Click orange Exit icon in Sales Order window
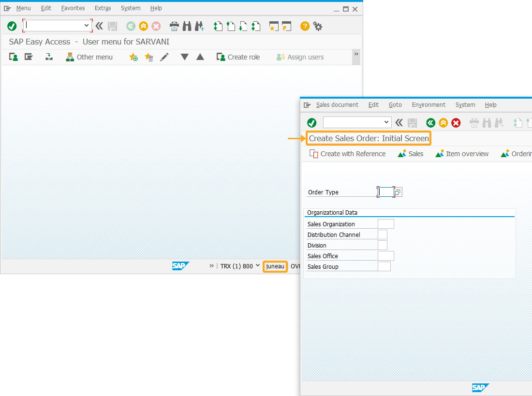The image size is (532, 396). tap(443, 123)
